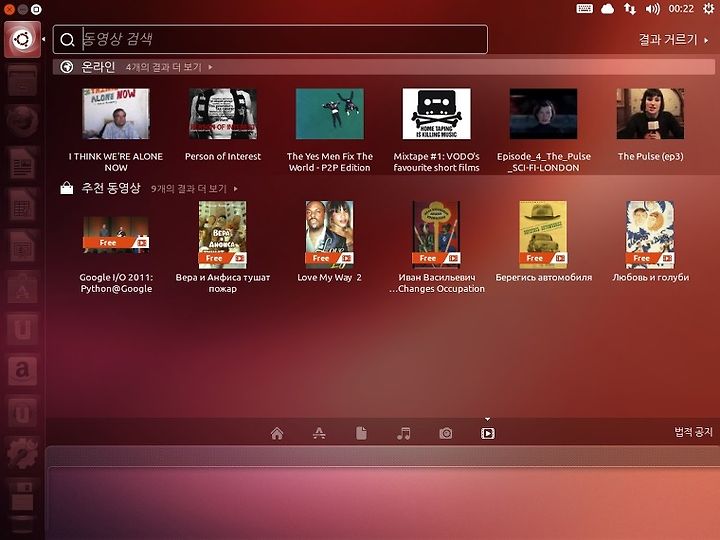Open keyboard input indicator in top panel
This screenshot has width=720, height=540.
coord(584,9)
